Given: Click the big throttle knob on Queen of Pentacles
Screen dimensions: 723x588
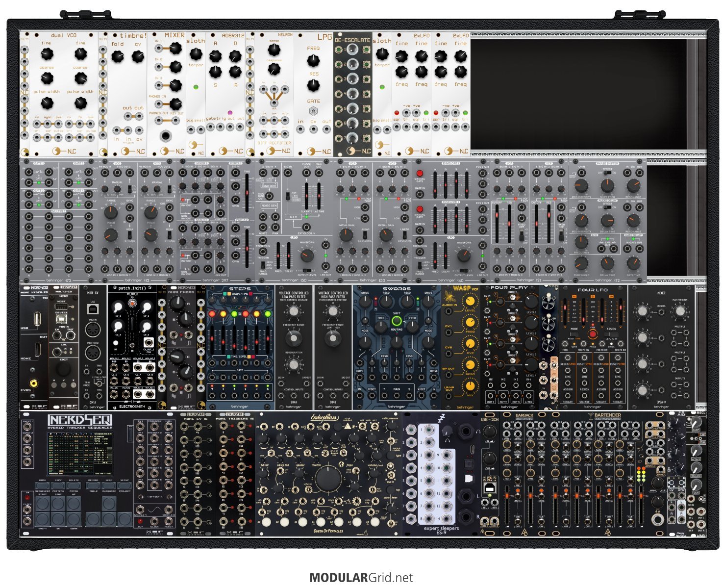Looking at the screenshot, I should 327,478.
